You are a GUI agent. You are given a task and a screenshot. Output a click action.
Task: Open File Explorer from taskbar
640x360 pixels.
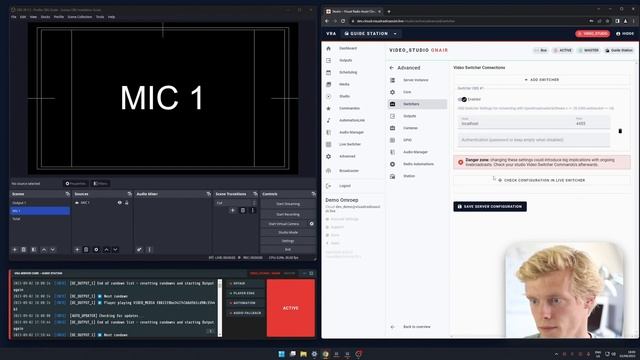(303, 354)
